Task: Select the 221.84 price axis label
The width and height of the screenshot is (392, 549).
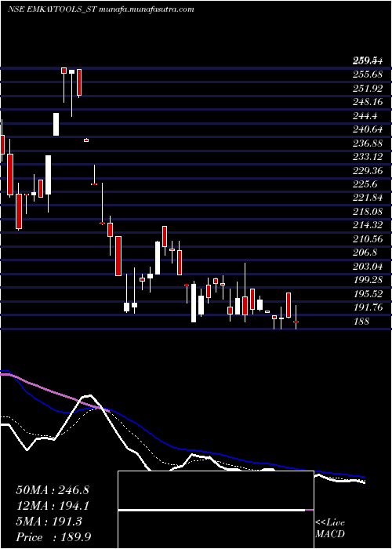Action: coord(367,198)
